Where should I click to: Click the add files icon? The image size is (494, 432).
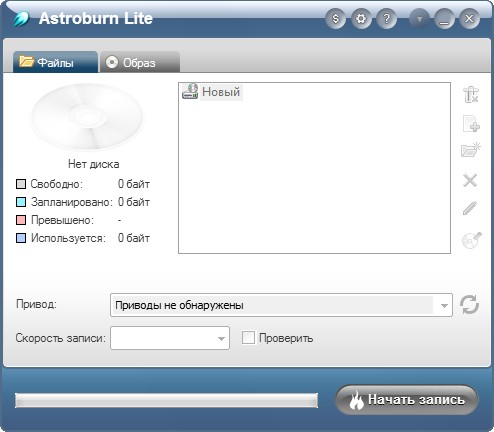pyautogui.click(x=471, y=124)
